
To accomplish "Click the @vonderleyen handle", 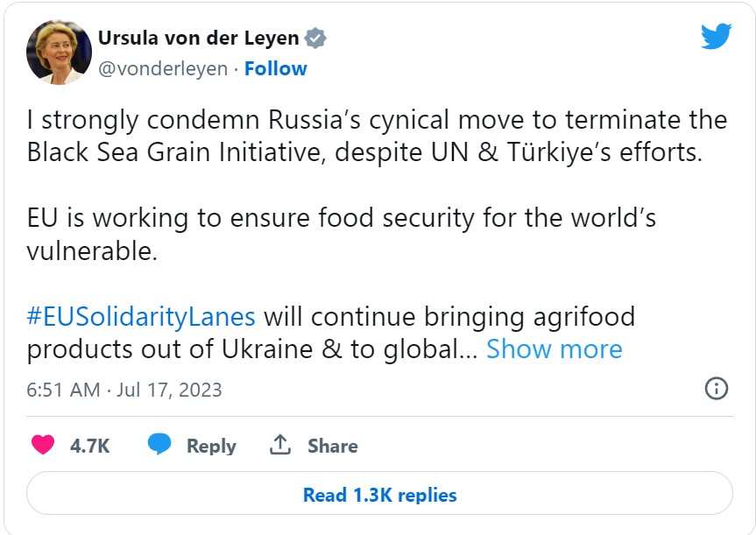I will coord(163,69).
